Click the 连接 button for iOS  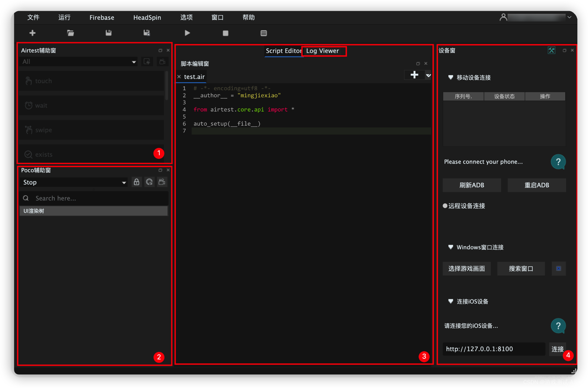[x=557, y=349]
